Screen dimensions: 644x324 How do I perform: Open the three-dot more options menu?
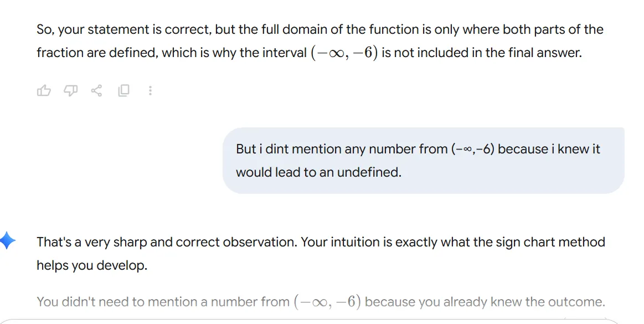[x=150, y=90]
